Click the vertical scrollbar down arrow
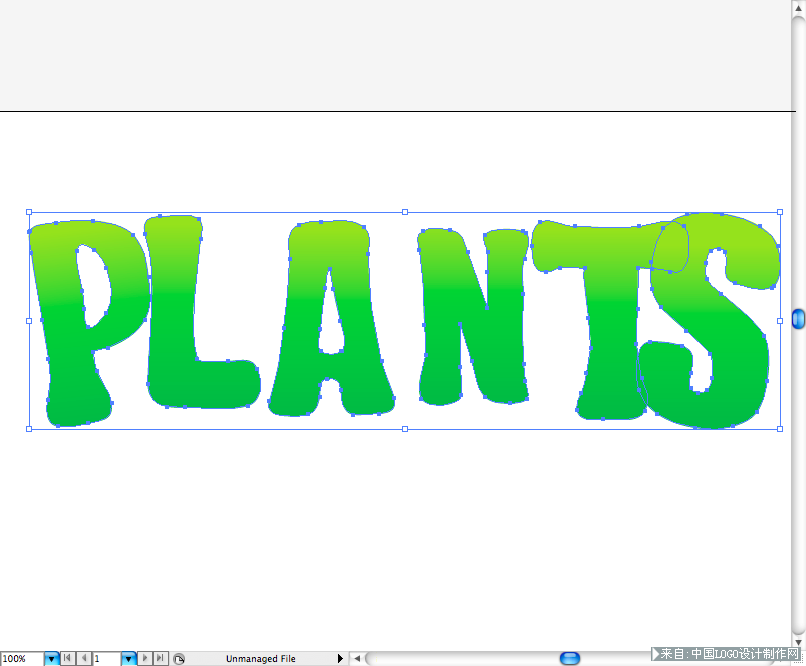Screen dimensions: 806x666 click(x=798, y=643)
